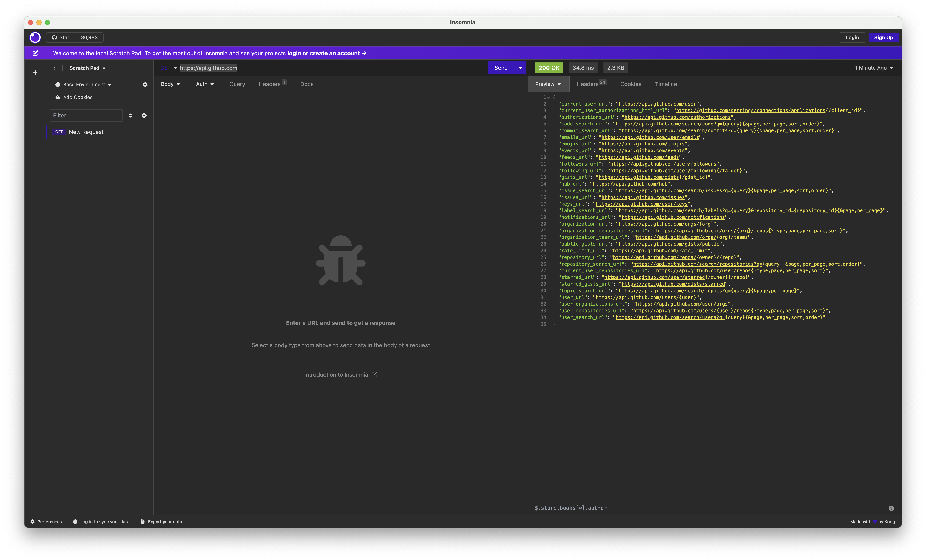Open the Body type dropdown
The width and height of the screenshot is (926, 560).
pyautogui.click(x=171, y=84)
